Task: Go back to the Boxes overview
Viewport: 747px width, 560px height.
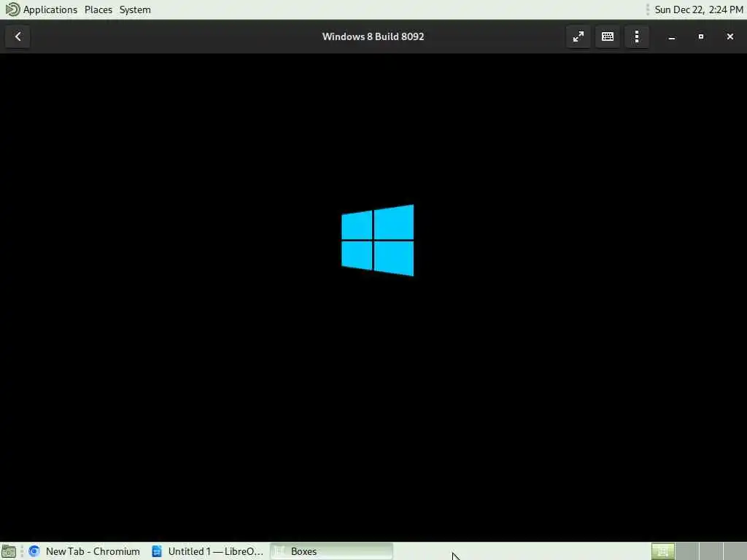Action: (18, 36)
